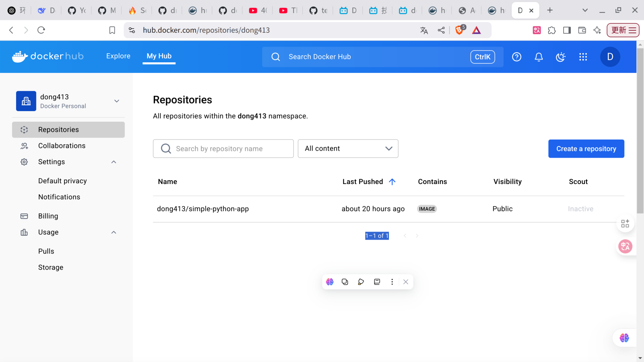Click the Brave rewards triangle icon
Viewport: 644px width, 362px height.
(x=476, y=30)
